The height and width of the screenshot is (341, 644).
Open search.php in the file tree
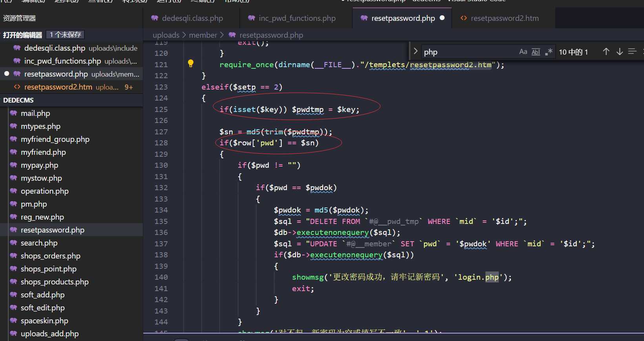[x=71, y=243]
